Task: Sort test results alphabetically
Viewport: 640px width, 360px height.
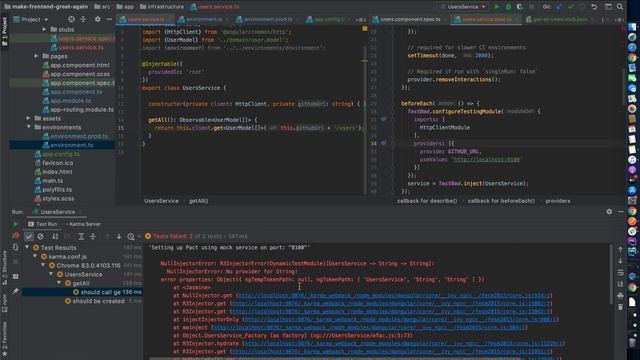Action: 55,236
